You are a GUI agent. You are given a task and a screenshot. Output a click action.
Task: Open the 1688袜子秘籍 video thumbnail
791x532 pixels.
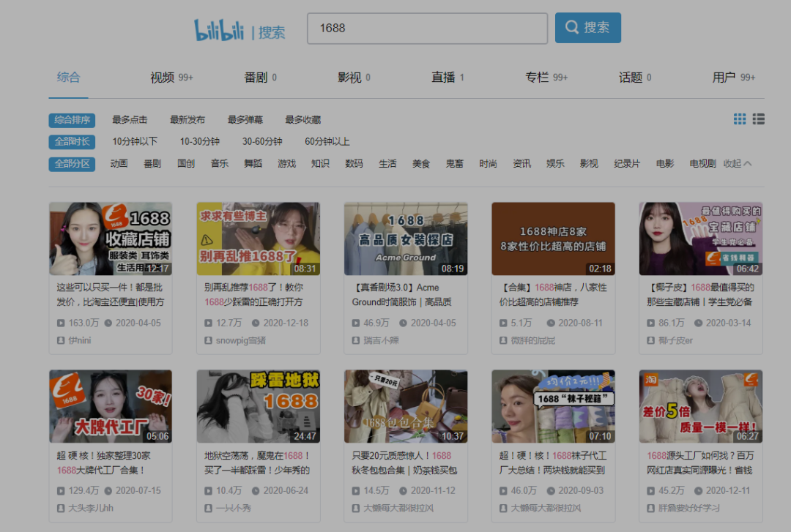[554, 406]
